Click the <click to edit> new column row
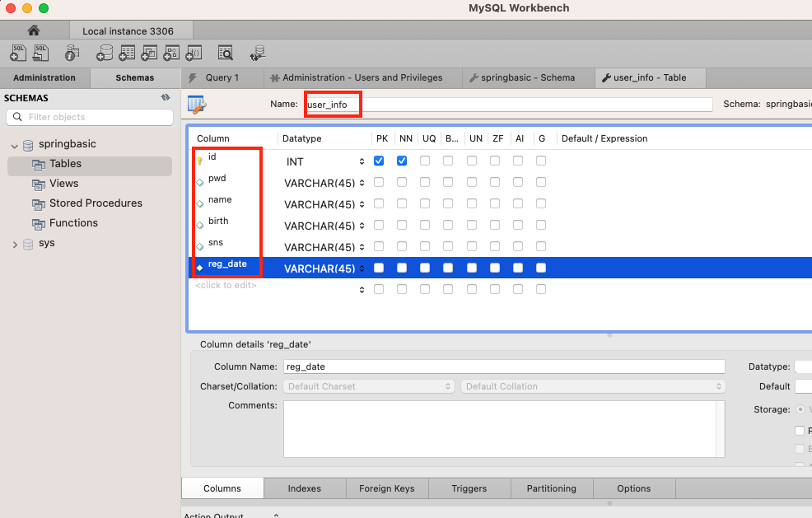 [226, 286]
